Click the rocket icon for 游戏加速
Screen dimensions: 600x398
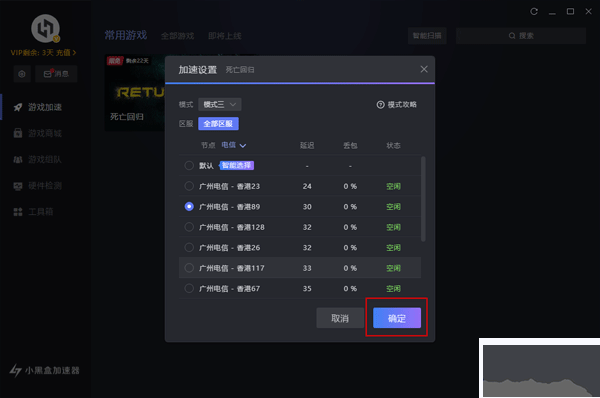[18, 107]
